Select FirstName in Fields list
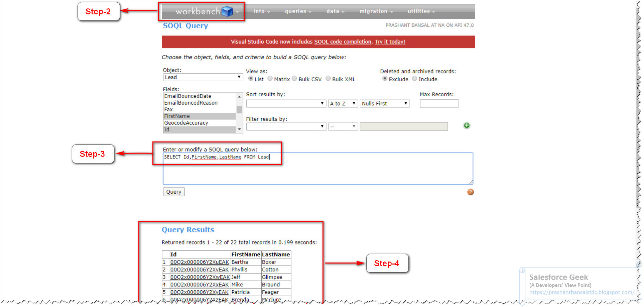The width and height of the screenshot is (644, 307). (x=200, y=116)
